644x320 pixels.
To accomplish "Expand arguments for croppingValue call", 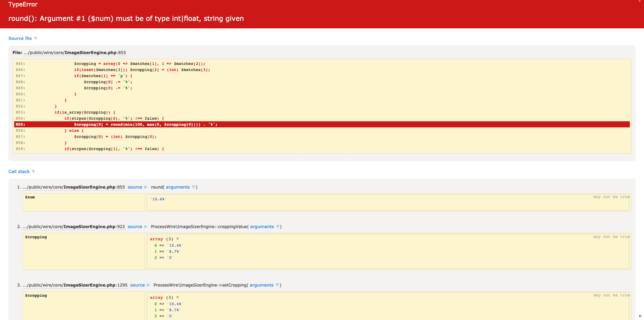I will tap(262, 226).
